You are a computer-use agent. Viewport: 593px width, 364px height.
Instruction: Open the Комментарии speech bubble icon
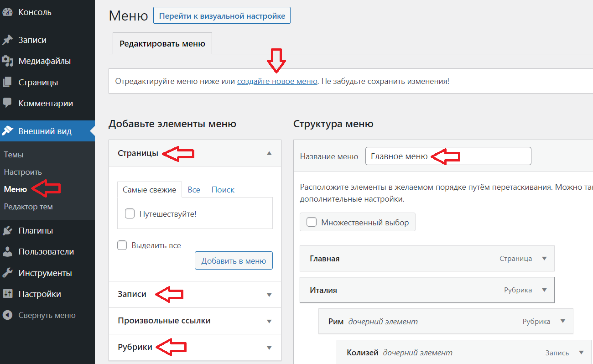[7, 104]
